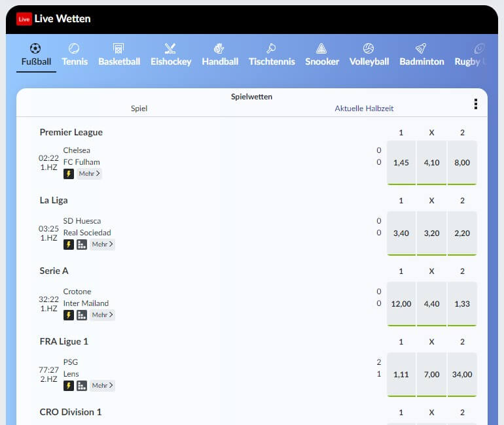This screenshot has width=504, height=425.
Task: Select the Rugby ball icon
Action: [479, 48]
